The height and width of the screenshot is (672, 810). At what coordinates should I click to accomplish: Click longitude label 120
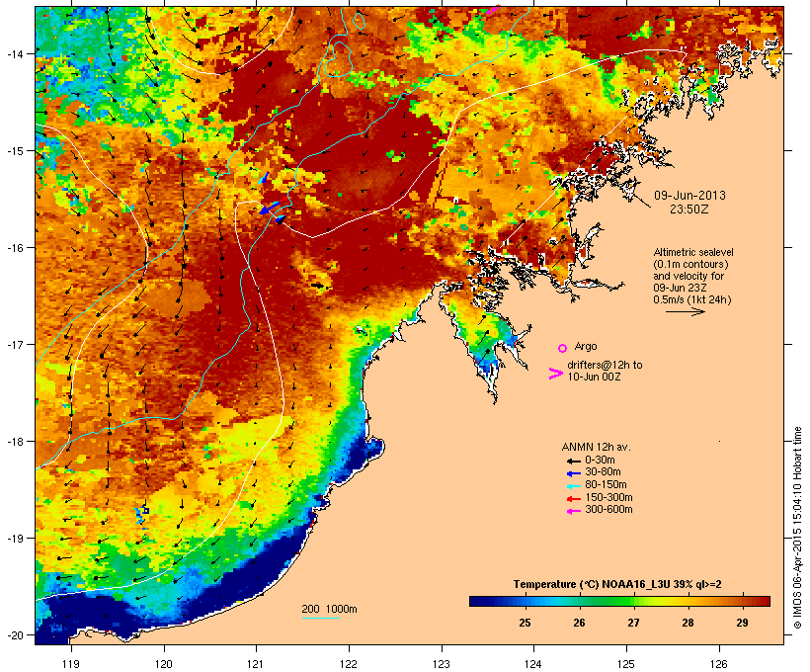164,664
